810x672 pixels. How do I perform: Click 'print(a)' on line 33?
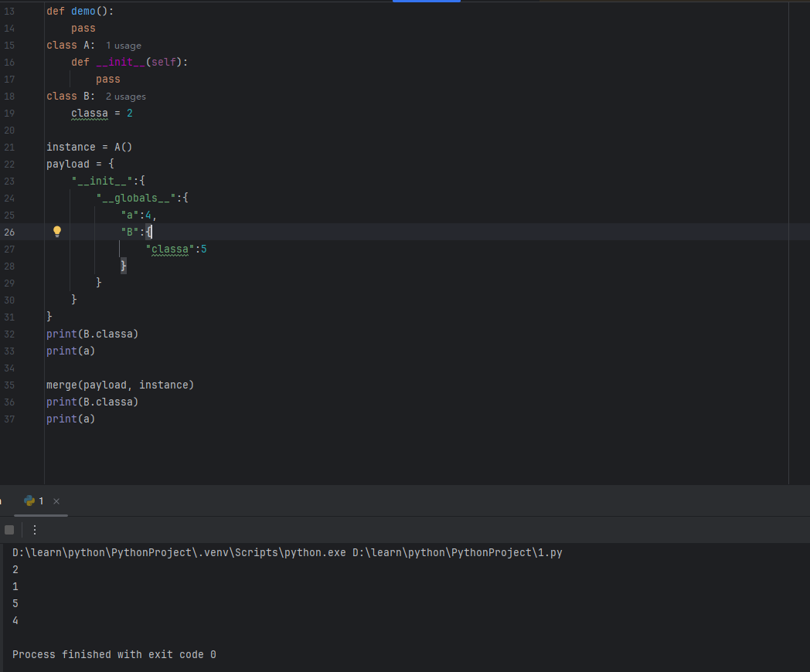click(71, 351)
